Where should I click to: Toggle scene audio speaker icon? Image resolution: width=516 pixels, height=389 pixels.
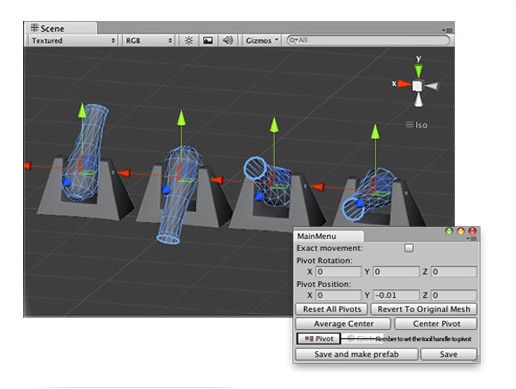tap(228, 40)
